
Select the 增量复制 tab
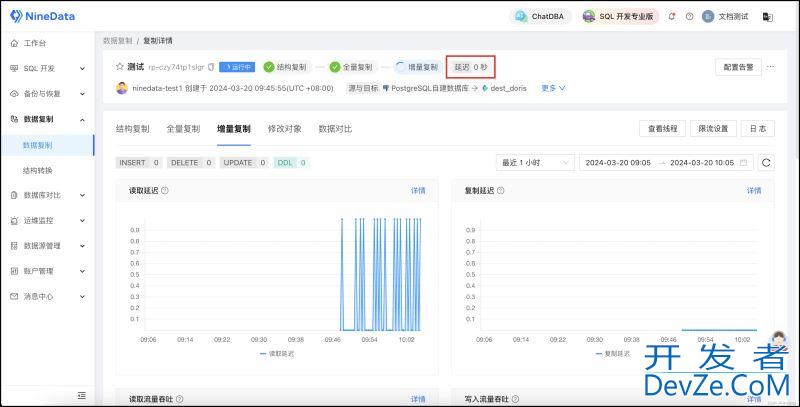click(234, 129)
